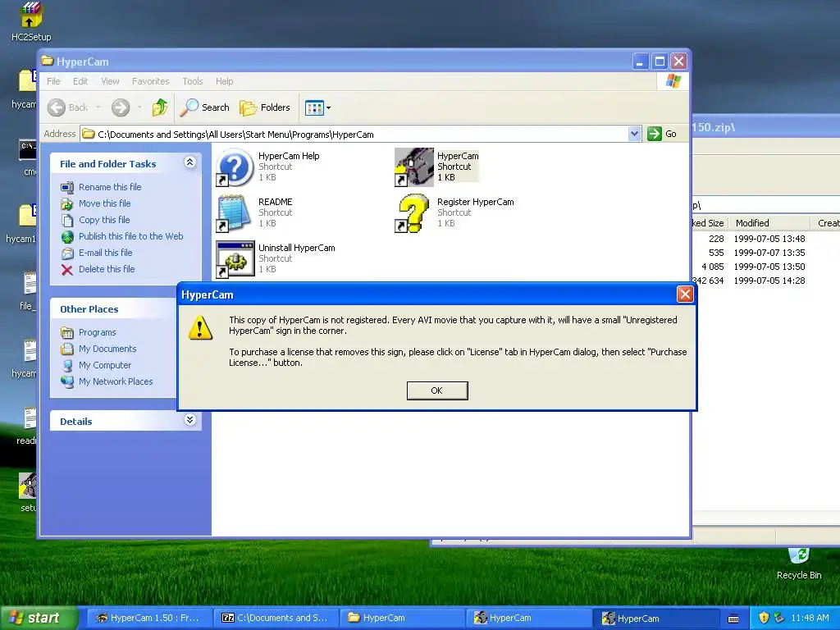This screenshot has height=630, width=840.
Task: Select the Recycle Bin desktop icon
Action: click(799, 564)
